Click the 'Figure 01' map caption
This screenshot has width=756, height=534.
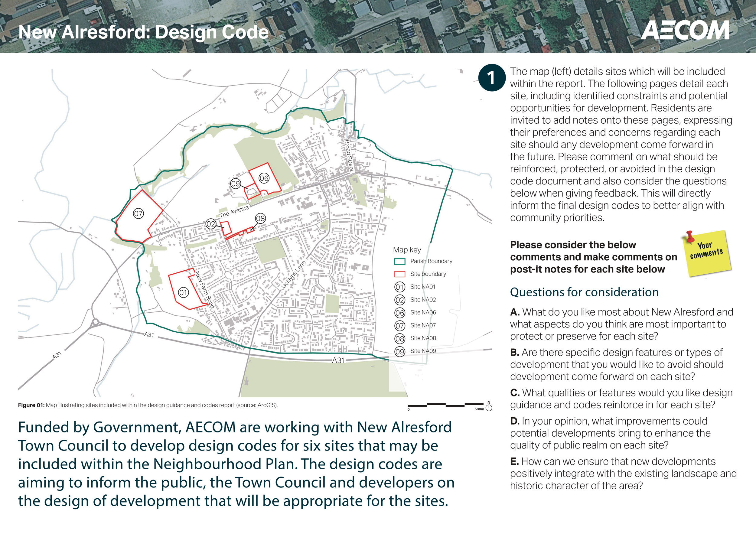[148, 405]
